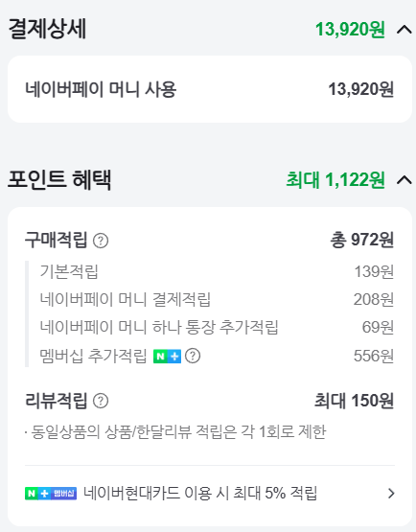Screen dimensions: 416x532
Task: Open the 네이버현대카드 banner arrow
Action: pos(391,493)
